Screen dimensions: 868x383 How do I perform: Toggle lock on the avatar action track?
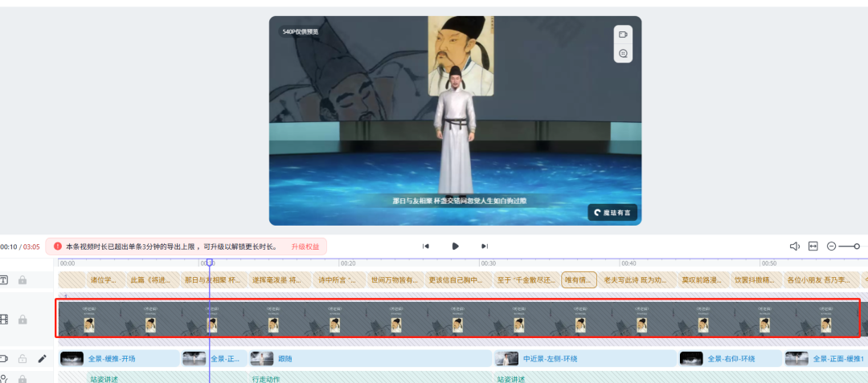[x=23, y=379]
